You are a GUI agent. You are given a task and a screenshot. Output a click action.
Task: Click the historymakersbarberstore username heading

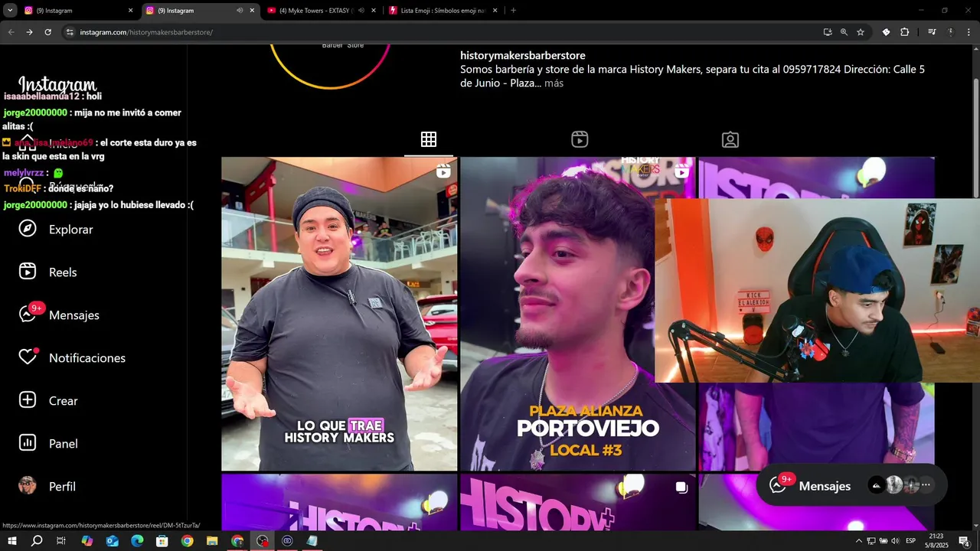523,55
